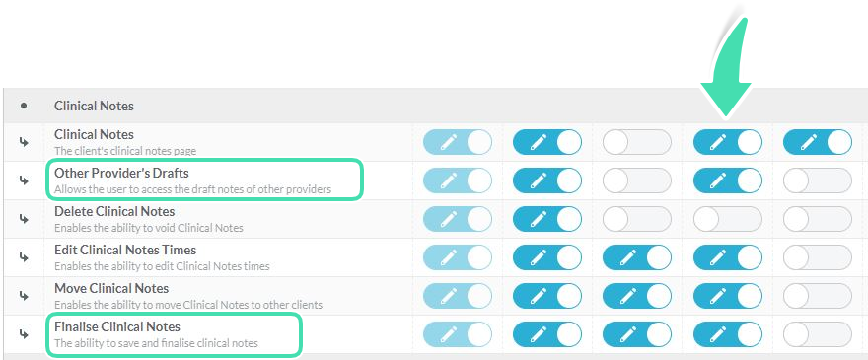Viewport: 868px width, 360px height.
Task: Click the Finalise Clinical Notes permission label
Action: point(117,326)
